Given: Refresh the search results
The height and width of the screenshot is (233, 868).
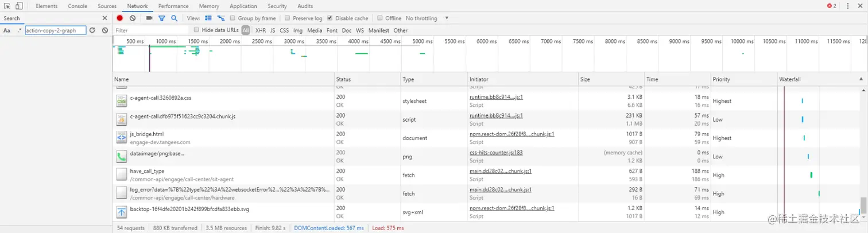Looking at the screenshot, I should tap(92, 30).
